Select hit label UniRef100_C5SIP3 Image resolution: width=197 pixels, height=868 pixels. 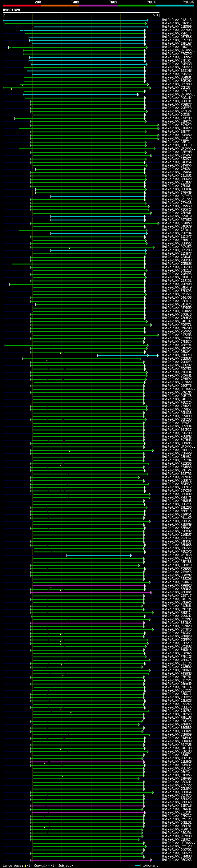tap(177, 819)
